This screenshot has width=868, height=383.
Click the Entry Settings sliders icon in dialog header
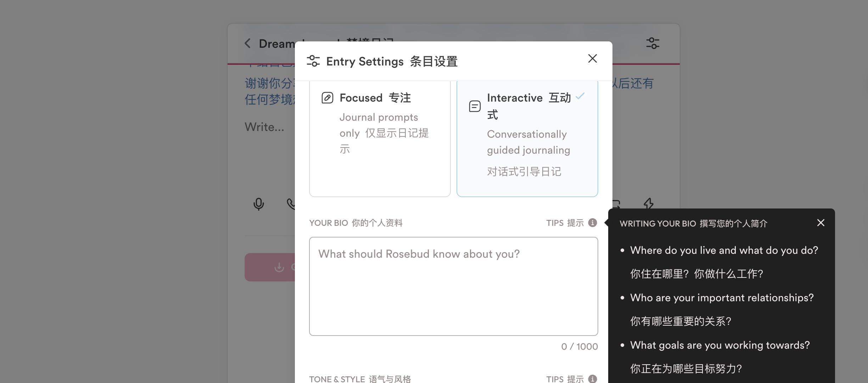click(313, 61)
